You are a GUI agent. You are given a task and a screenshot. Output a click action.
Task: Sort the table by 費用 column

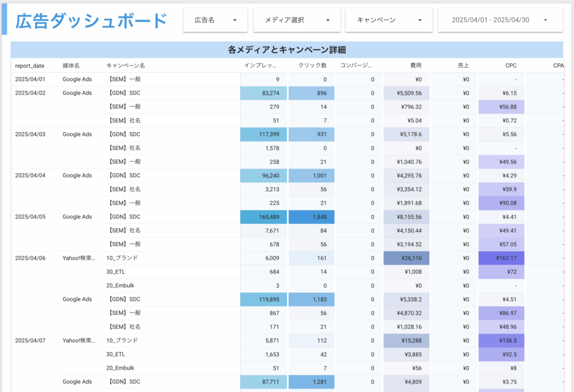click(x=415, y=66)
